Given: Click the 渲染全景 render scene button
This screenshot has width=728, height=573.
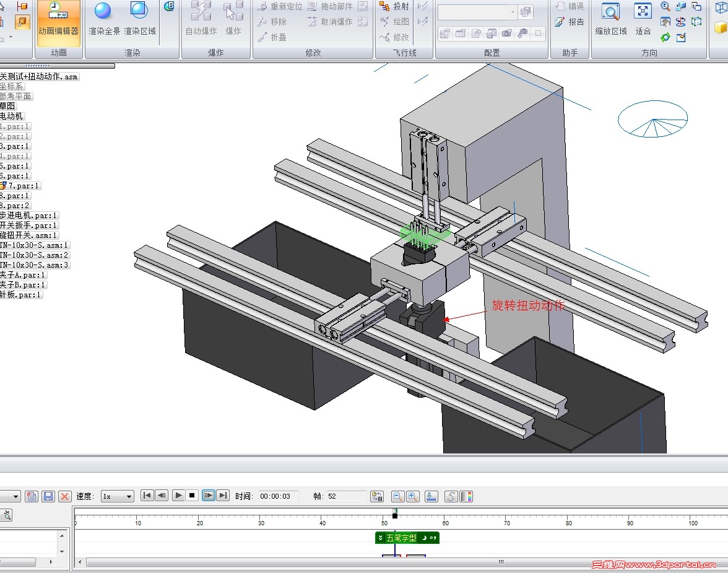Looking at the screenshot, I should pos(104,19).
